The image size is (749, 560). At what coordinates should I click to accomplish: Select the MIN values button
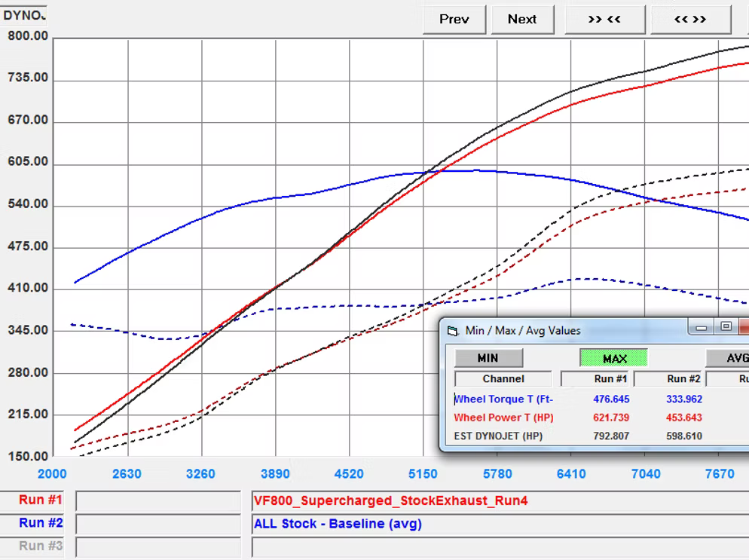point(488,358)
